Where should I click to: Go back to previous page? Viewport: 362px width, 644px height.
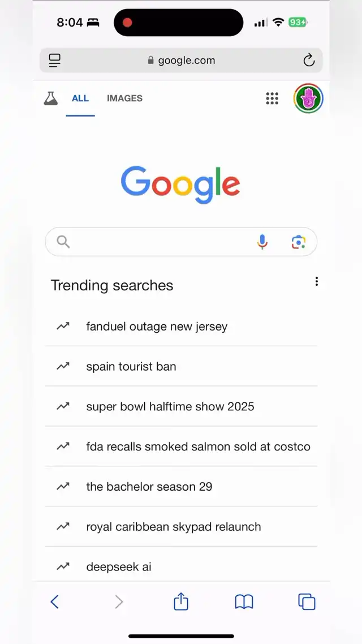pos(55,602)
